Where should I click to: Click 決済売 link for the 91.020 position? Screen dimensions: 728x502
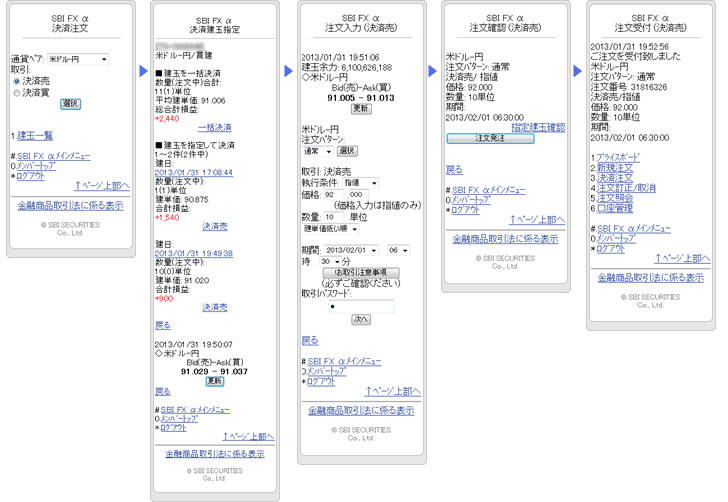click(215, 307)
